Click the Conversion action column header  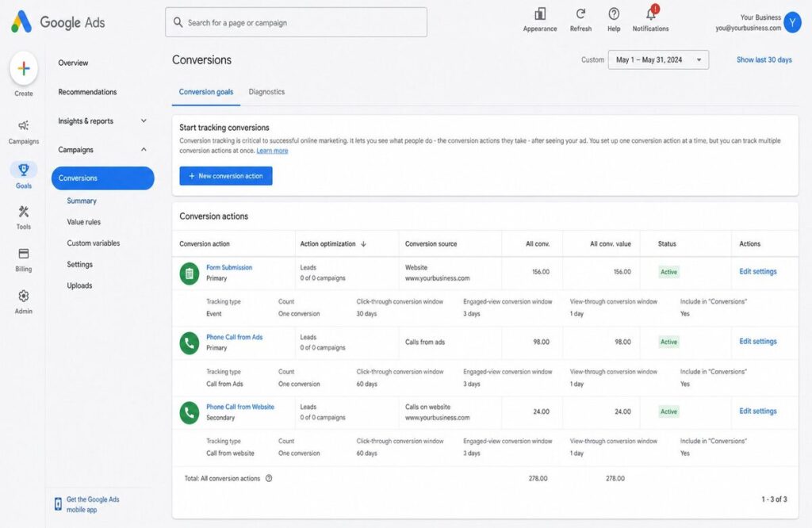(205, 244)
